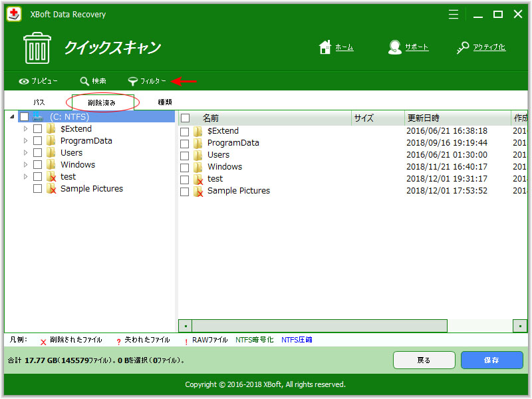Select the (C: NTFS) drive label
The image size is (532, 399).
point(69,117)
